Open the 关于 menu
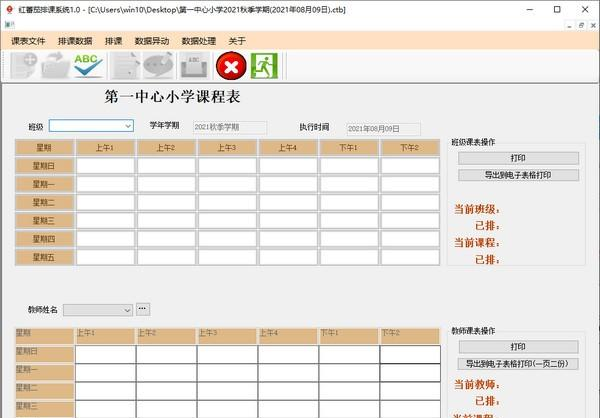The image size is (600, 418). coord(237,41)
